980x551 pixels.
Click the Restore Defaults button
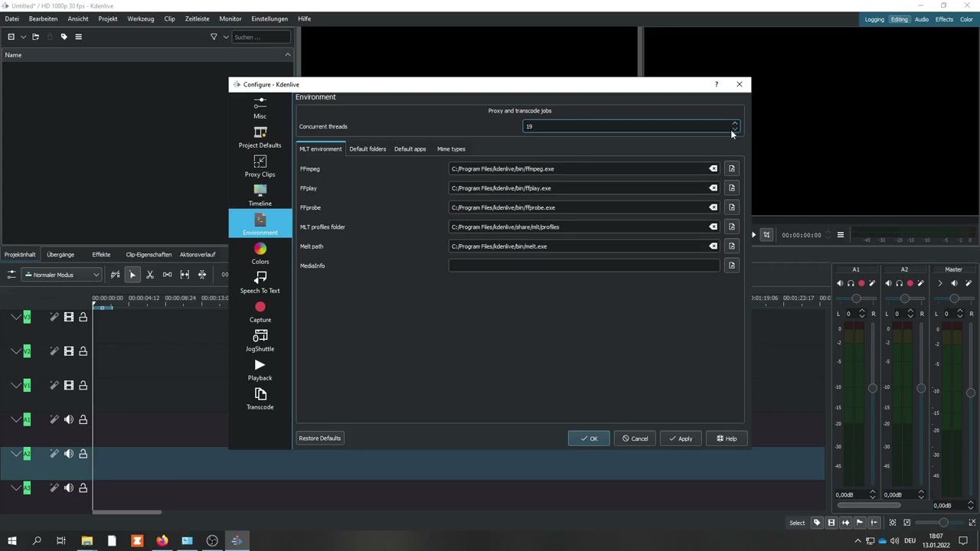(320, 439)
